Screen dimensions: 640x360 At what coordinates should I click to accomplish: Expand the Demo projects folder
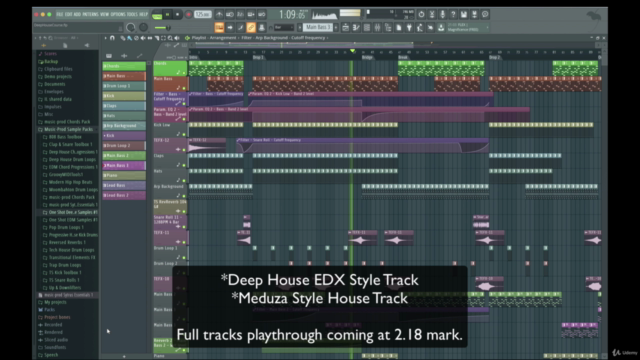click(x=58, y=77)
